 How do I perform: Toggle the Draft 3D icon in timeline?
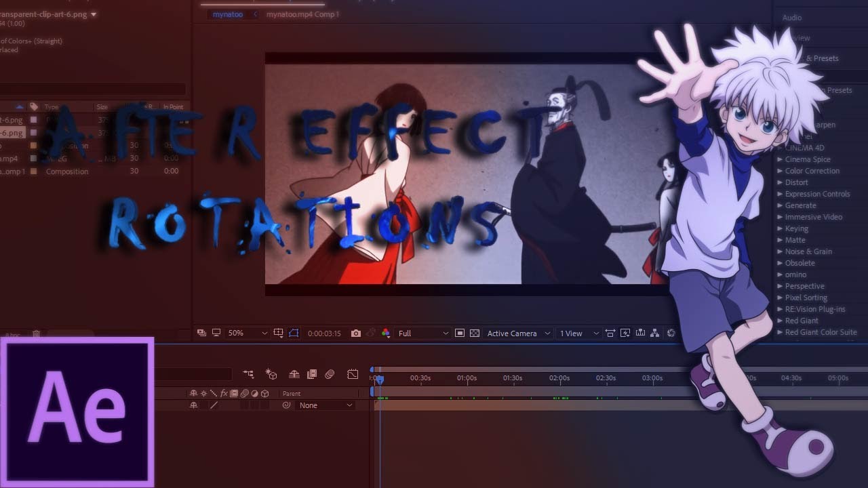pyautogui.click(x=271, y=374)
